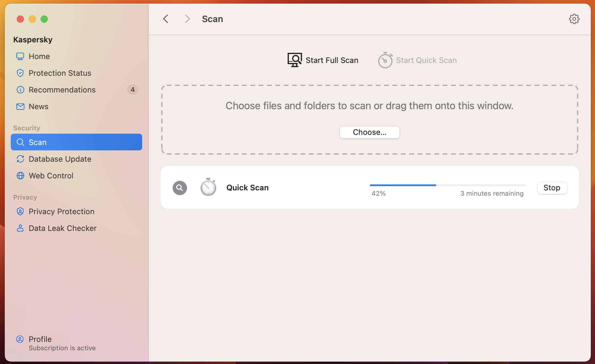Go back with the left chevron
This screenshot has width=595, height=364.
166,19
